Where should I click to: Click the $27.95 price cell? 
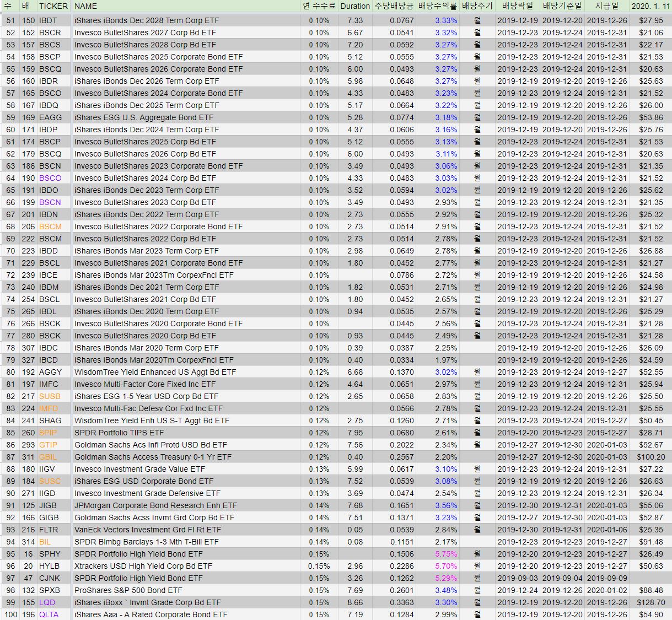tap(651, 20)
